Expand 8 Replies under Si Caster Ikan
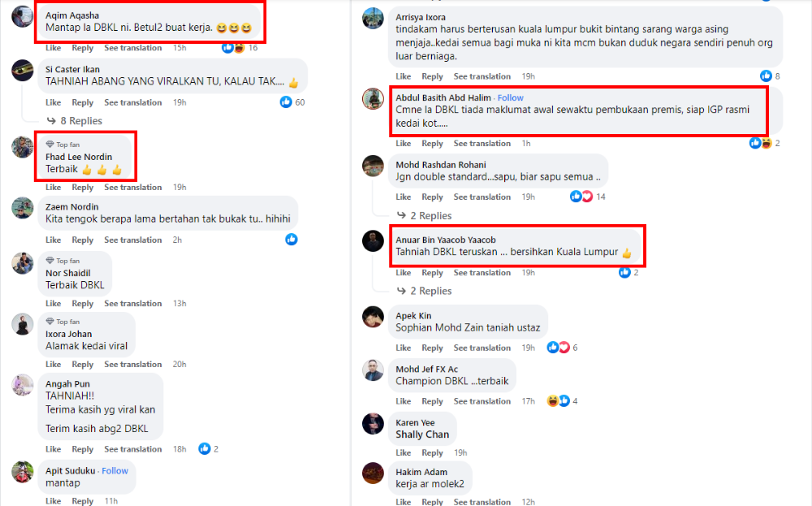 (x=75, y=121)
